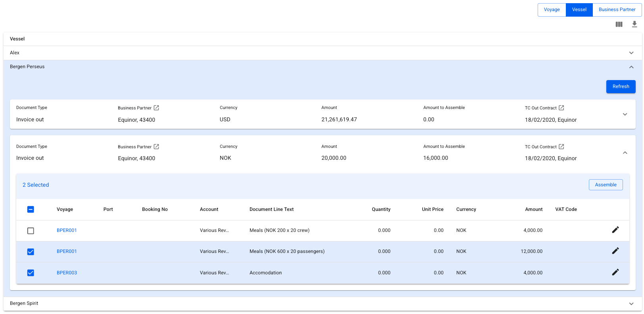Toggle the select-all header checkbox

(x=31, y=209)
